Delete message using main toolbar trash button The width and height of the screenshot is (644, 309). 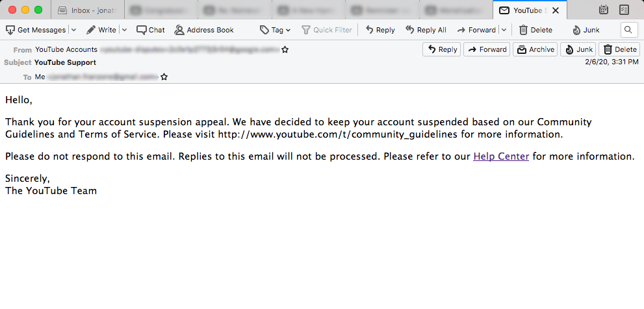(536, 30)
